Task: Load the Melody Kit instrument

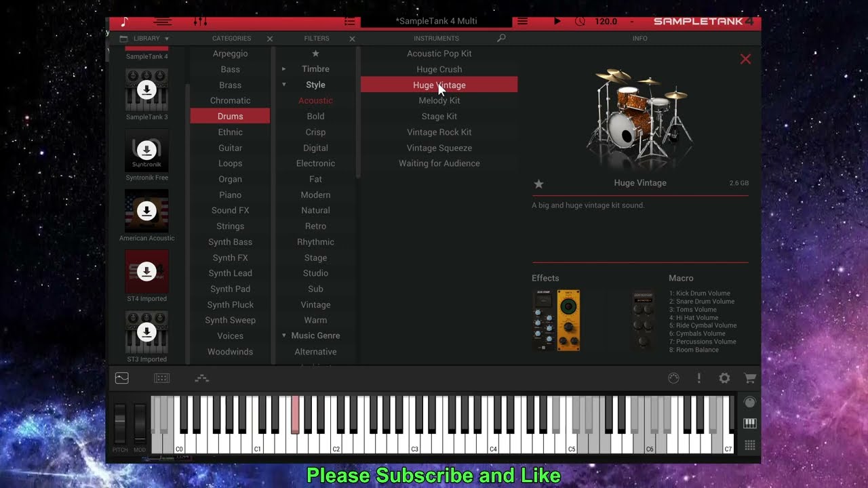Action: (439, 100)
